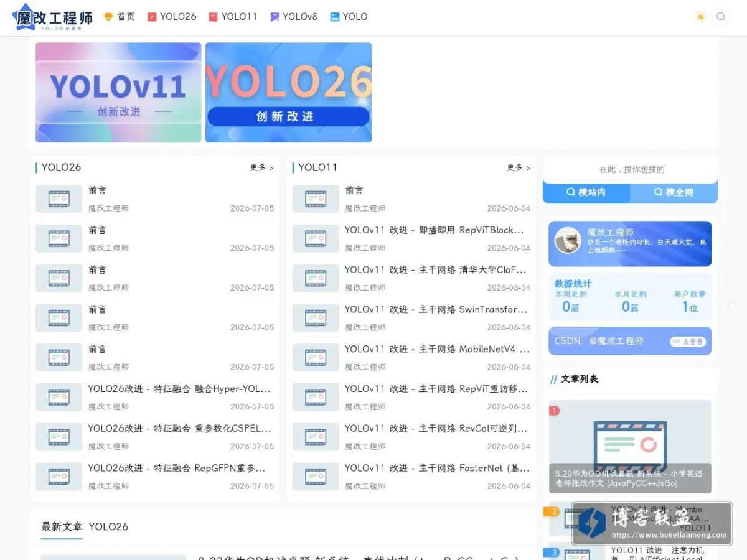
Task: Open the 5.20华为OD机试真题 featured article card
Action: (630, 447)
